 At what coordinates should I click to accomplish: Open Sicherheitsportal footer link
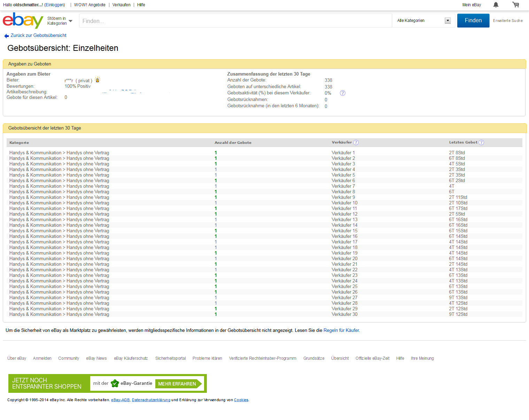171,358
